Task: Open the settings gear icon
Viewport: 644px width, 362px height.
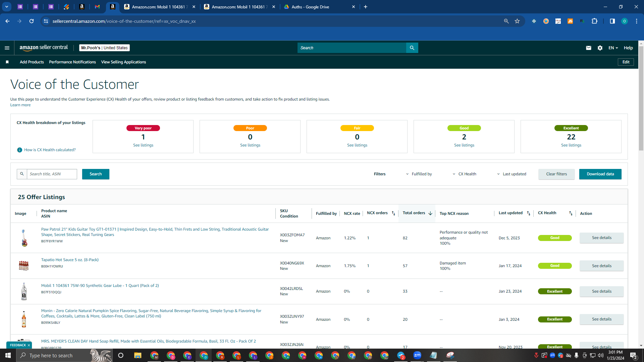Action: pyautogui.click(x=600, y=48)
